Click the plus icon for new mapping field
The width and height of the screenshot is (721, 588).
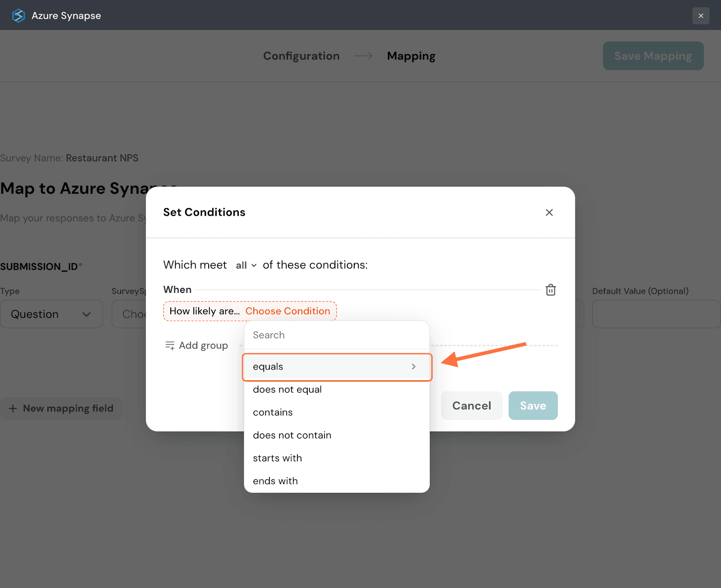[x=13, y=409]
